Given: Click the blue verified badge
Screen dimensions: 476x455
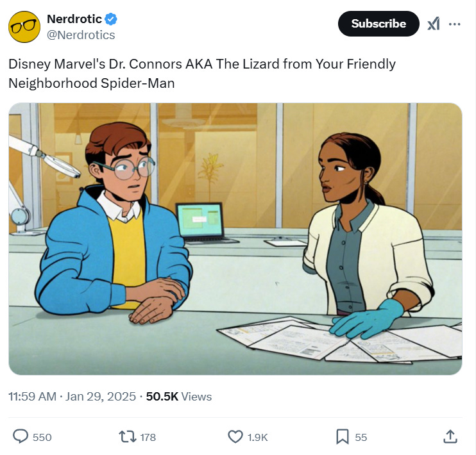Looking at the screenshot, I should [111, 19].
